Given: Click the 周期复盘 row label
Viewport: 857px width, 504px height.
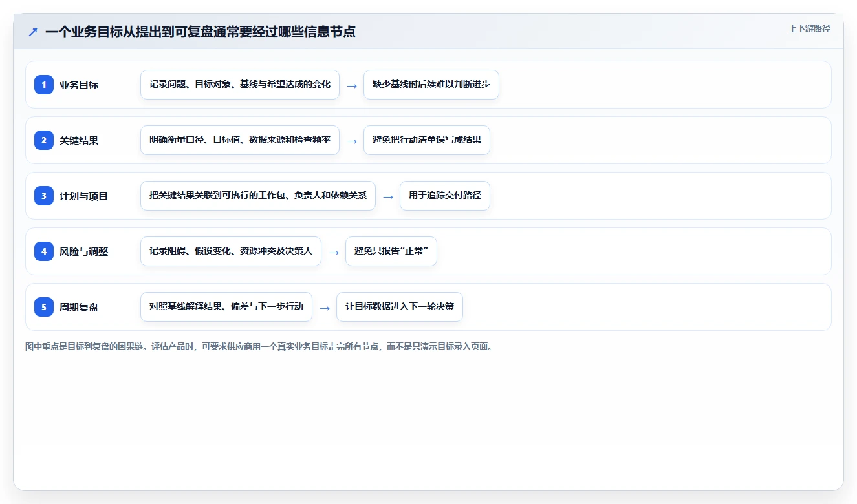Looking at the screenshot, I should click(x=79, y=307).
